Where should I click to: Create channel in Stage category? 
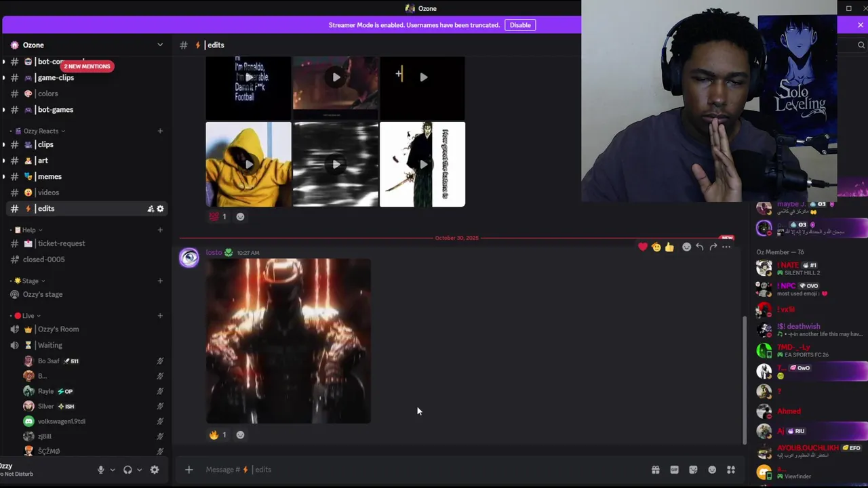pos(160,281)
